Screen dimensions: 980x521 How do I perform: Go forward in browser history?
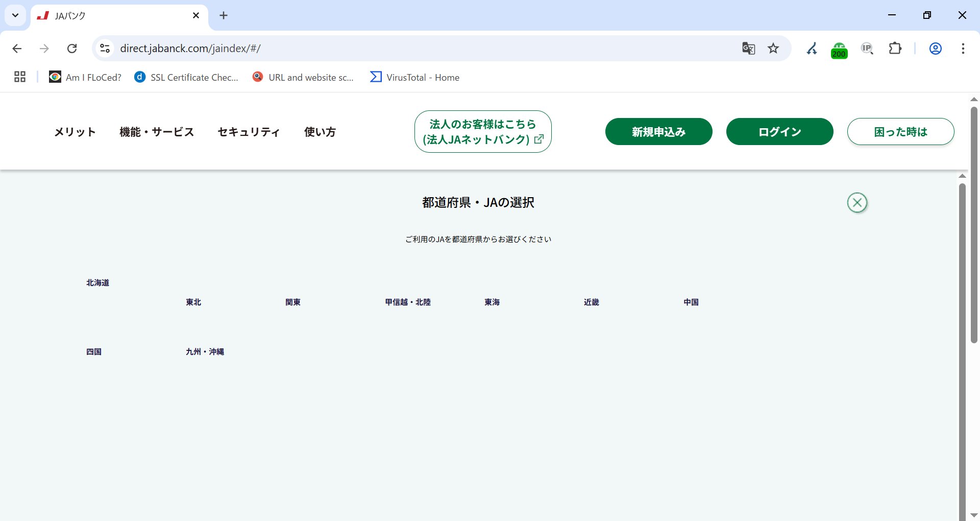click(44, 49)
